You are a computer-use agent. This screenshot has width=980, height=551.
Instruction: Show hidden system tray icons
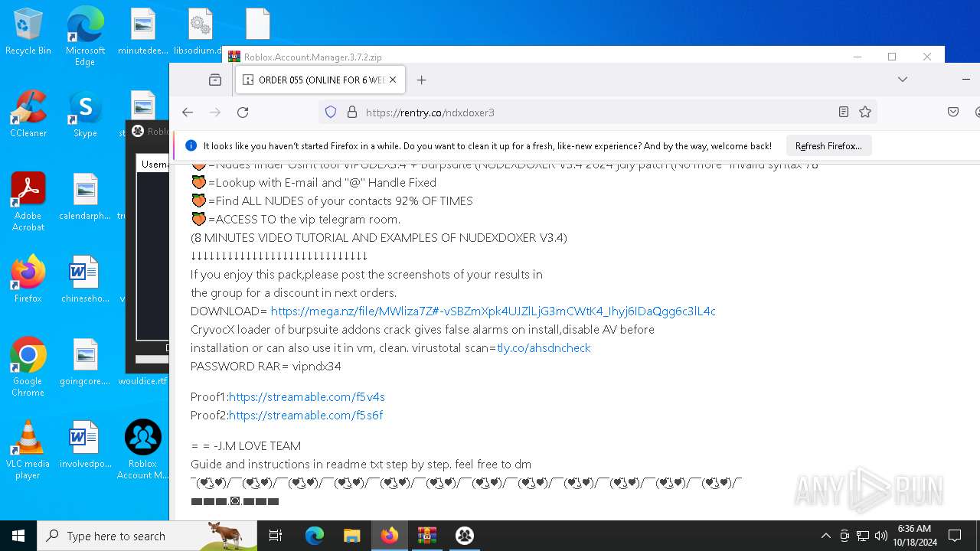pos(825,536)
